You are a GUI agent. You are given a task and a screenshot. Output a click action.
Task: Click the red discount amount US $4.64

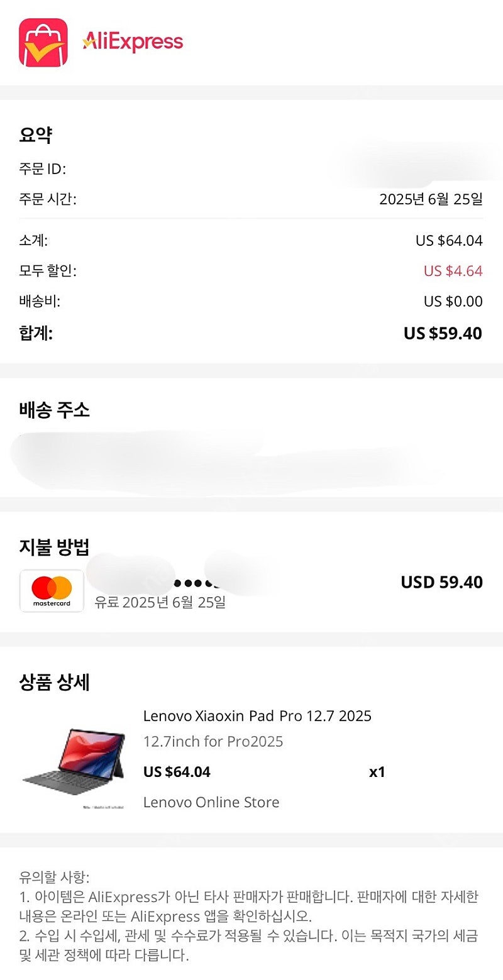[453, 271]
